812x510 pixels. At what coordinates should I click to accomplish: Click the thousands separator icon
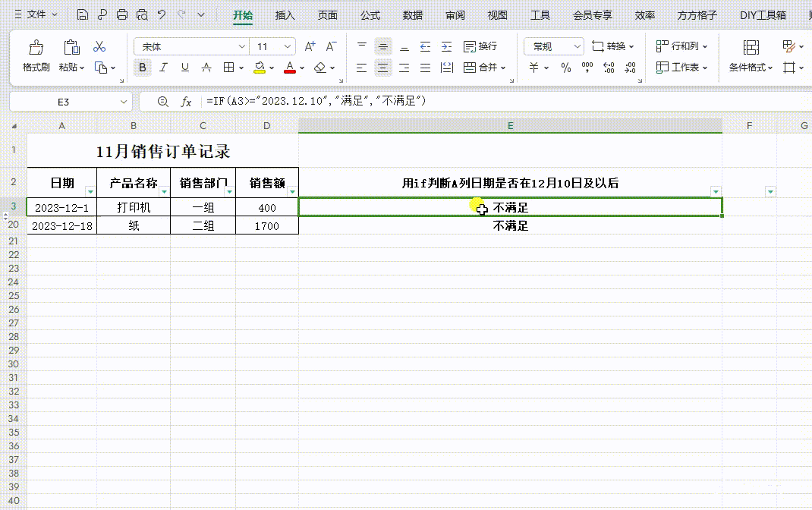[x=587, y=68]
